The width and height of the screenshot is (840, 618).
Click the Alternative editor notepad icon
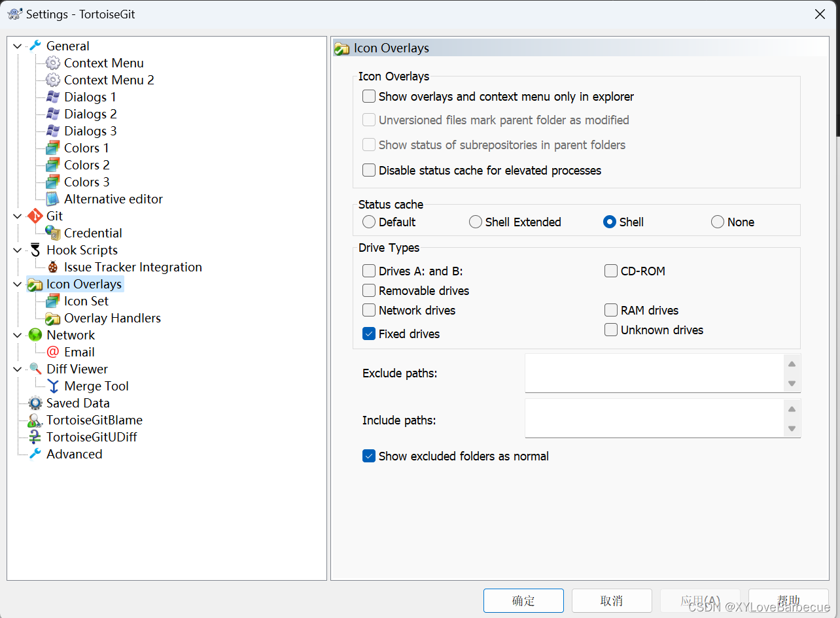[x=53, y=199]
